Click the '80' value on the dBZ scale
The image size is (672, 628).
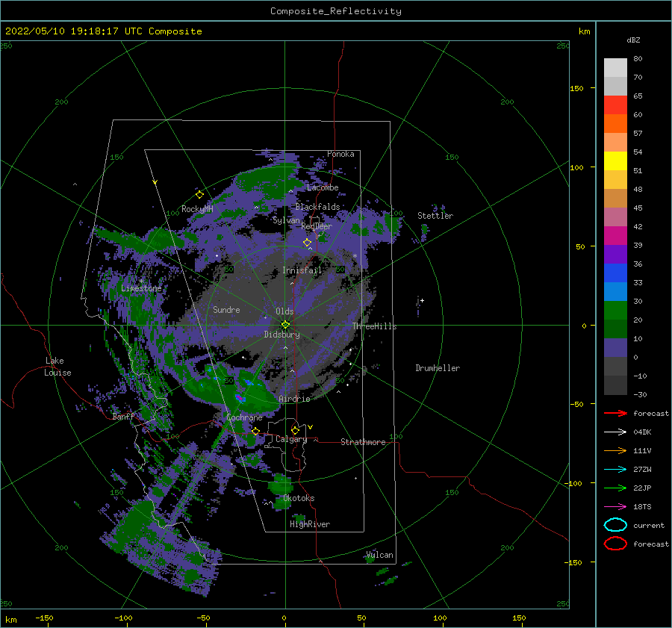click(x=638, y=59)
